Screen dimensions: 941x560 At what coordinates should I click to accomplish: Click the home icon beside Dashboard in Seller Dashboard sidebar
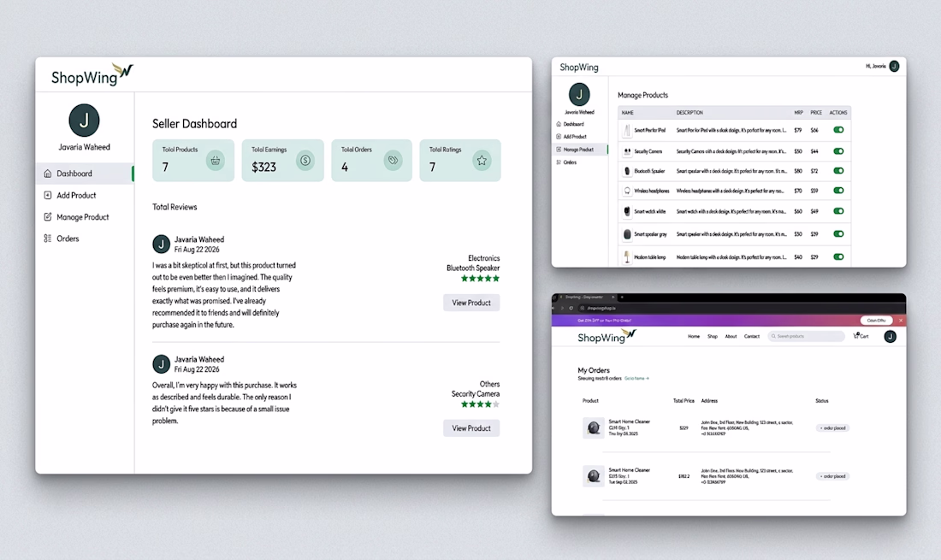coord(47,174)
